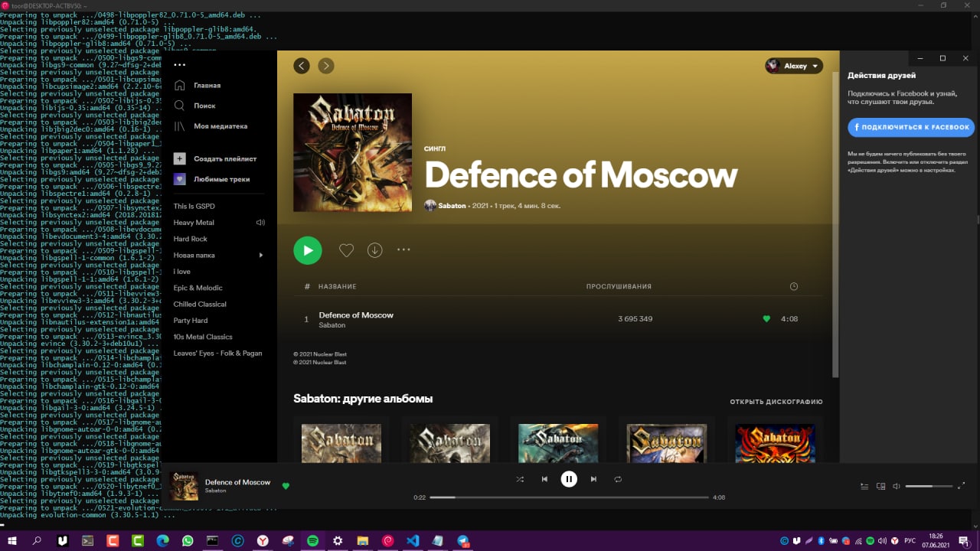Open Windows taskbar search
Viewport: 980px width, 551px height.
pos(37,540)
